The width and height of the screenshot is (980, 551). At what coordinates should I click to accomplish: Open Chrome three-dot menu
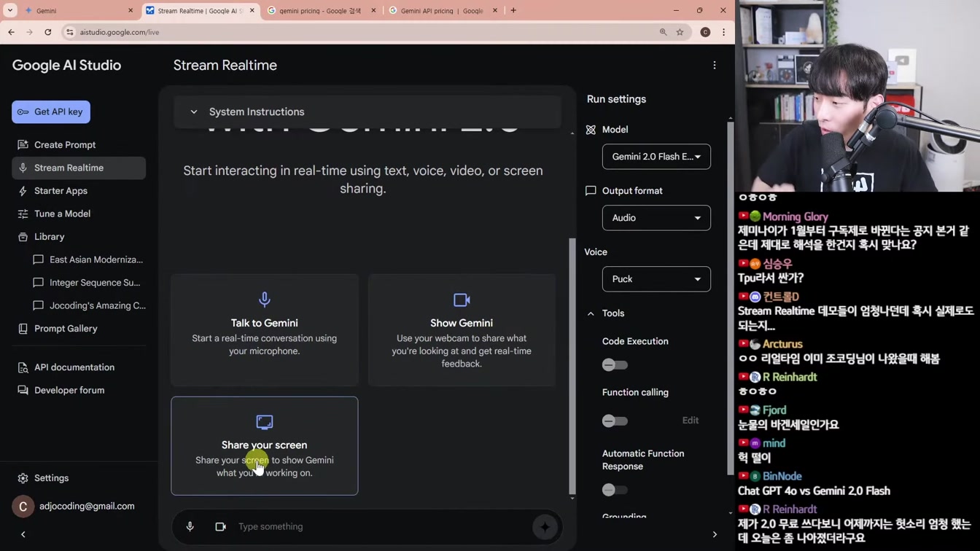coord(723,32)
